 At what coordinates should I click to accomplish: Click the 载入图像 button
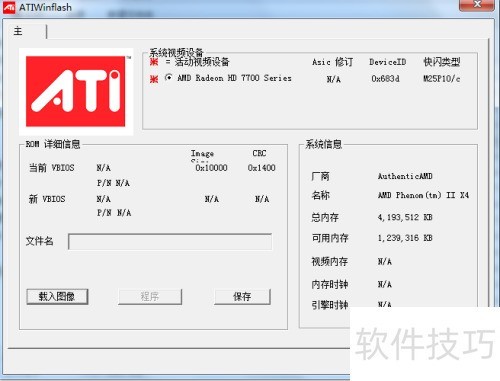click(57, 296)
